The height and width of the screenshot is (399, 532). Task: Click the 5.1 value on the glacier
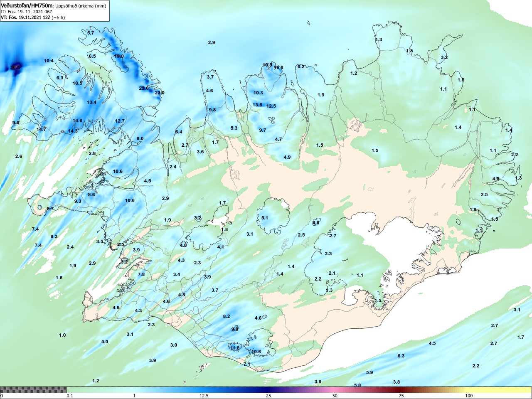265,218
